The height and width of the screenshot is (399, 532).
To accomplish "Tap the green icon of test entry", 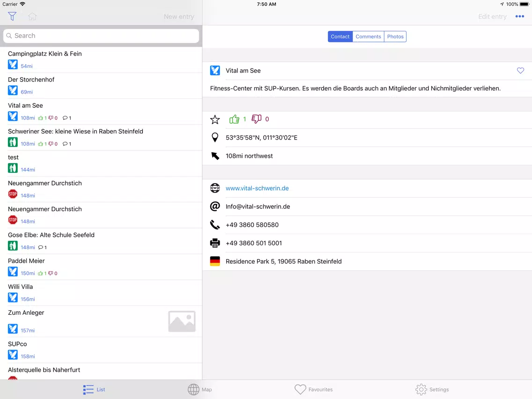I will pos(13,168).
